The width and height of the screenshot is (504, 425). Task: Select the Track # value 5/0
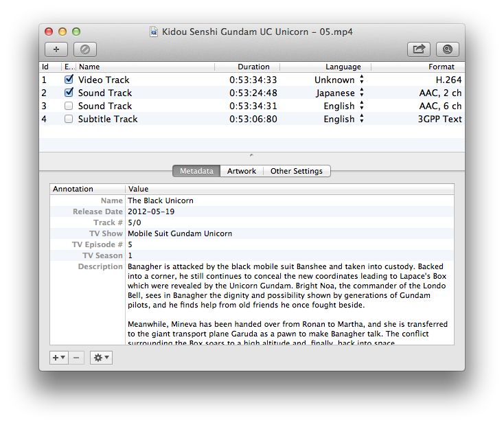[135, 222]
